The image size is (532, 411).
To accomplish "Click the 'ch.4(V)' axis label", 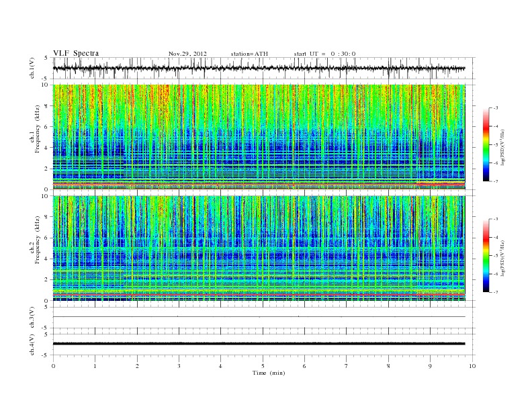I will click(32, 345).
